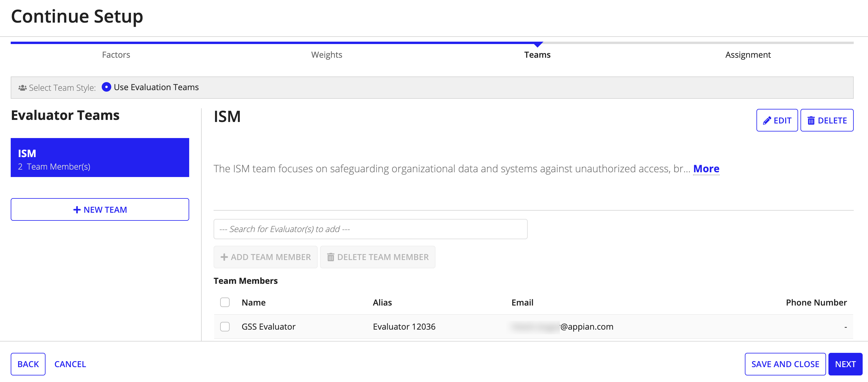
Task: Go to the Weights step
Action: [x=327, y=54]
